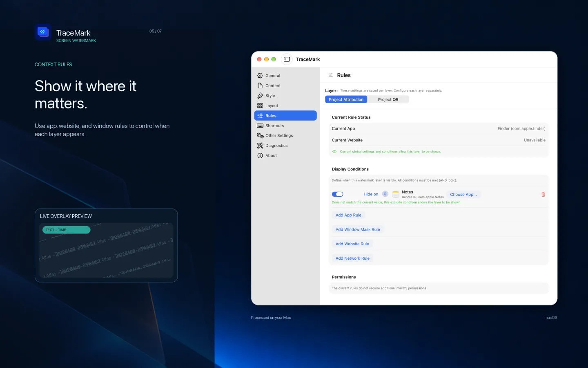The width and height of the screenshot is (588, 368).
Task: Click the Current Rule Status heading
Action: coord(351,117)
